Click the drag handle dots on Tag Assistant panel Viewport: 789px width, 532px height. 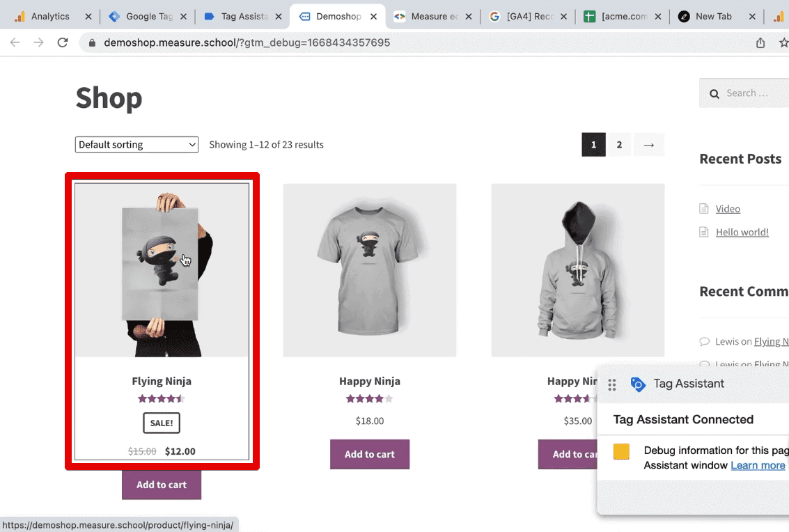point(611,384)
